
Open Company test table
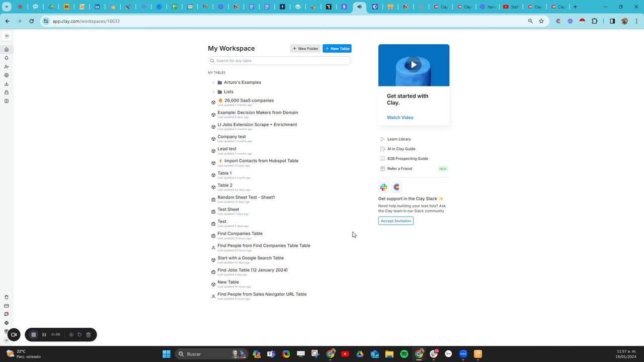pos(231,137)
